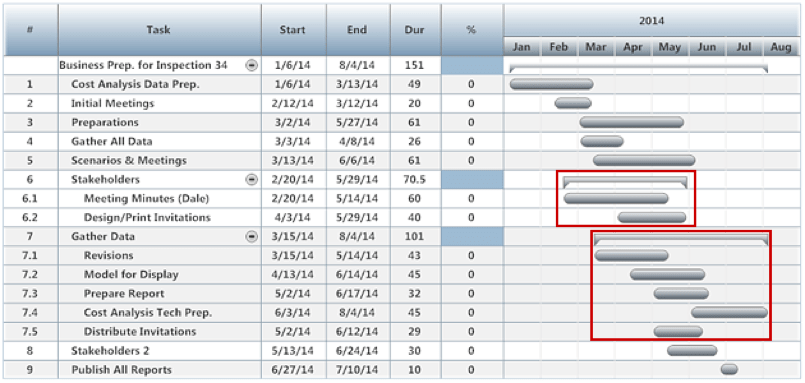Click the Start column header
Viewport: 805px width, 383px height.
[293, 30]
